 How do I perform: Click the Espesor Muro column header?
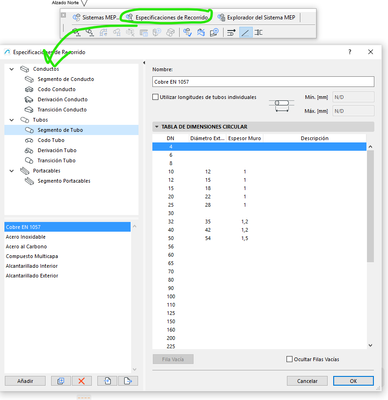click(244, 138)
